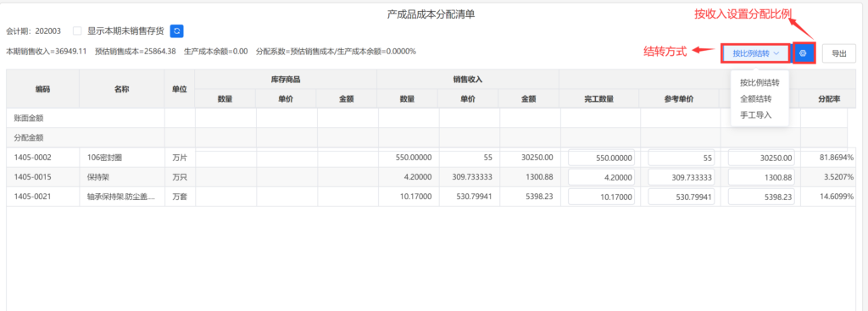Click product name 106密封圈
This screenshot has width=868, height=311.
pyautogui.click(x=104, y=158)
